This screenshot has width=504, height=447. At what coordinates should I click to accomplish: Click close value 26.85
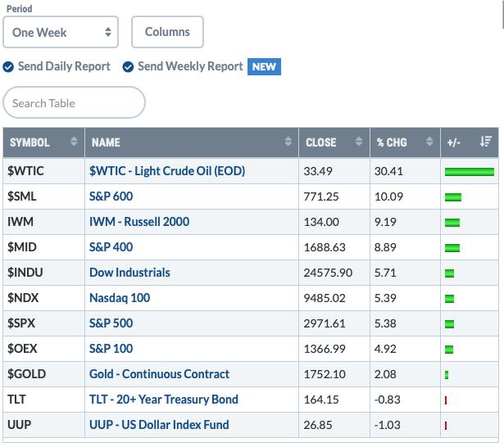point(318,425)
